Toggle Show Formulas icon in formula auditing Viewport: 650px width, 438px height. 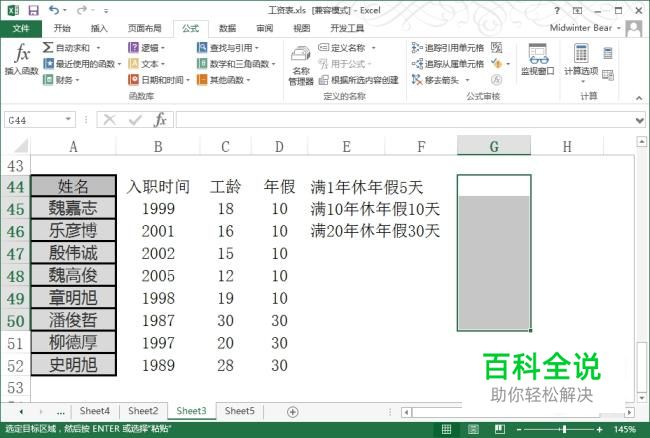click(496, 48)
